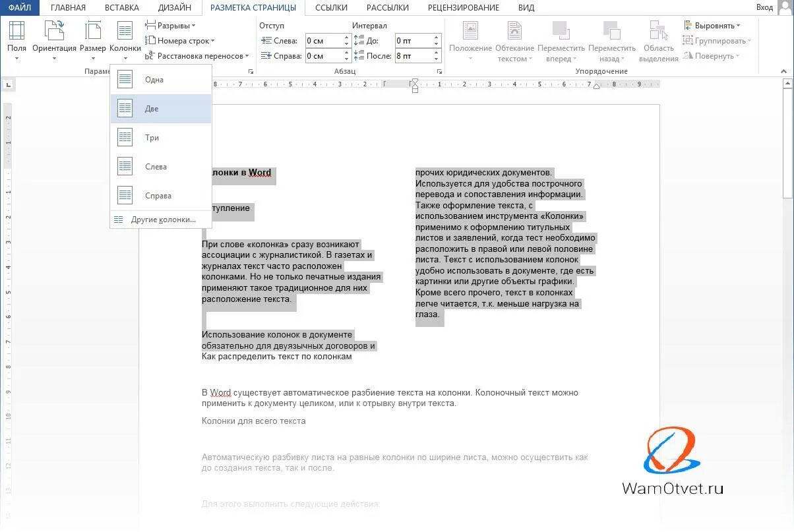
Task: Open the Размер paper size menu
Action: click(x=92, y=41)
